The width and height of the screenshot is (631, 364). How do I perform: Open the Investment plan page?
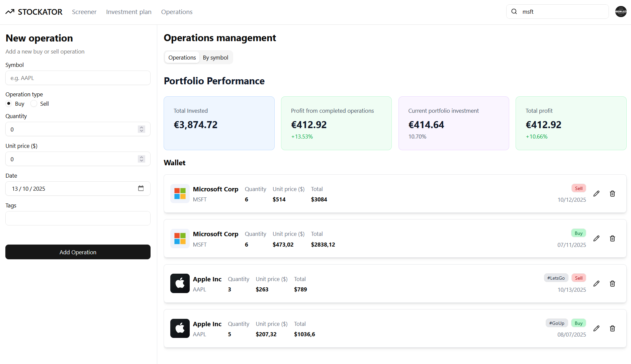129,12
